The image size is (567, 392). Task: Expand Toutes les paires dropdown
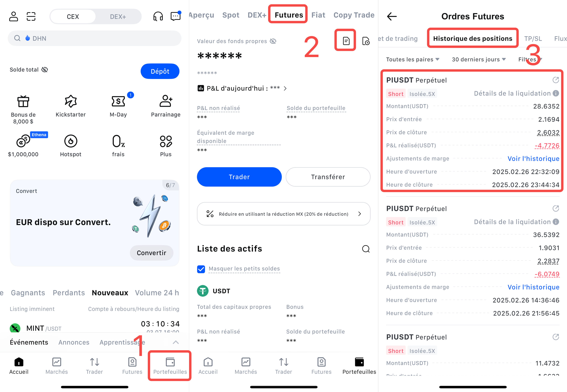(413, 59)
